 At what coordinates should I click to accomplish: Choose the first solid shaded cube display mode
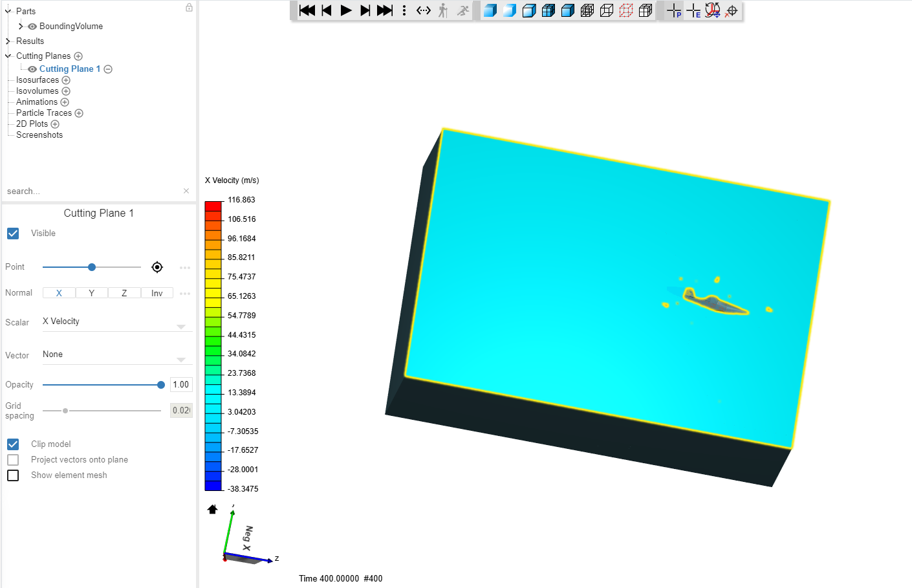[490, 10]
